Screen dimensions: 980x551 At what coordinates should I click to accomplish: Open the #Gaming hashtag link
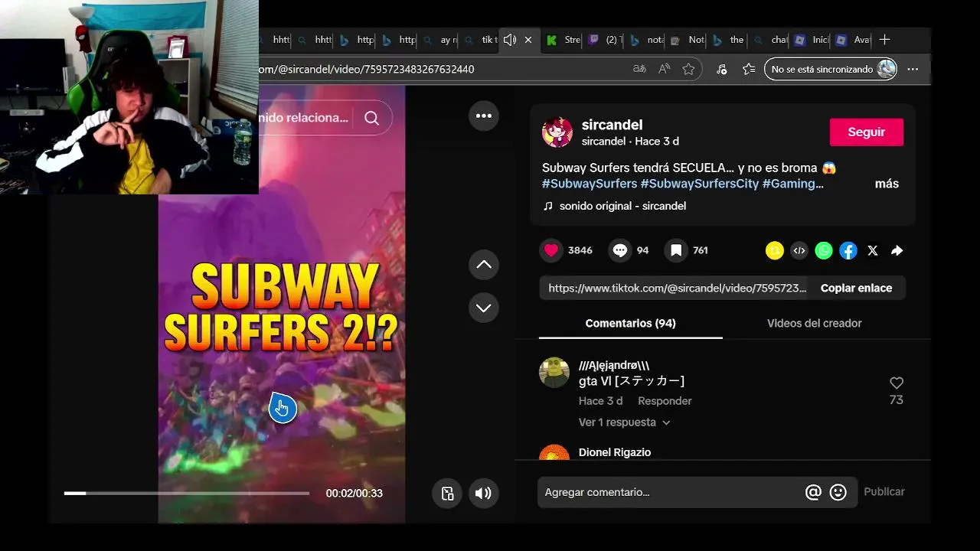pyautogui.click(x=793, y=184)
